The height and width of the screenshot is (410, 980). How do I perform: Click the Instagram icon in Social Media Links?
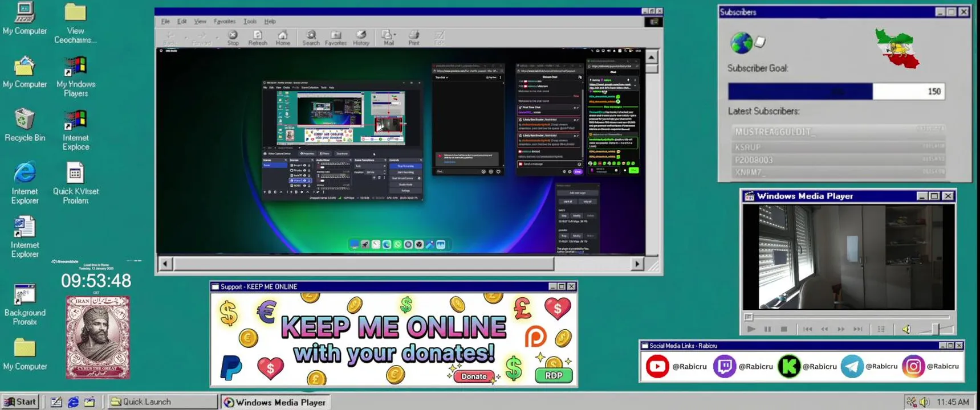pyautogui.click(x=913, y=366)
